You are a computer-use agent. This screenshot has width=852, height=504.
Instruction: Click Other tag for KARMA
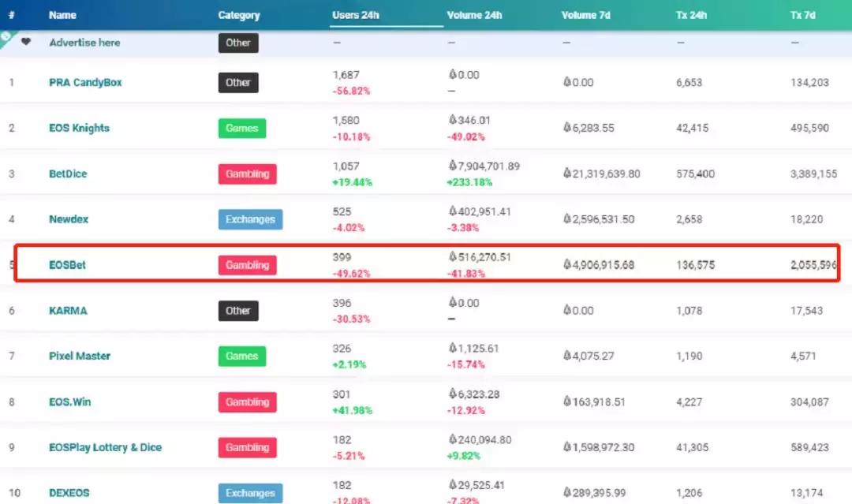pos(238,311)
